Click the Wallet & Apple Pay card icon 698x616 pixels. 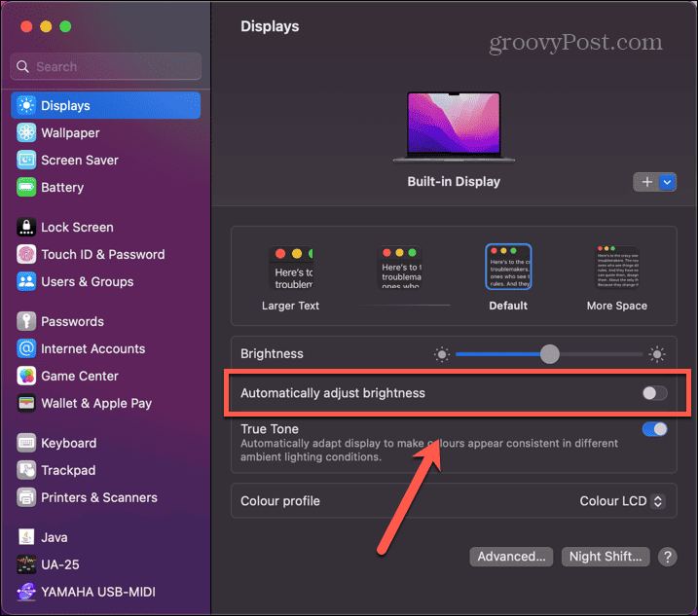pyautogui.click(x=26, y=403)
